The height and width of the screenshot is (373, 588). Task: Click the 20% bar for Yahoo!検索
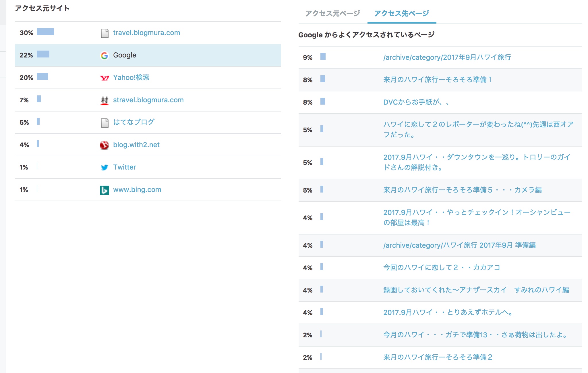[42, 76]
